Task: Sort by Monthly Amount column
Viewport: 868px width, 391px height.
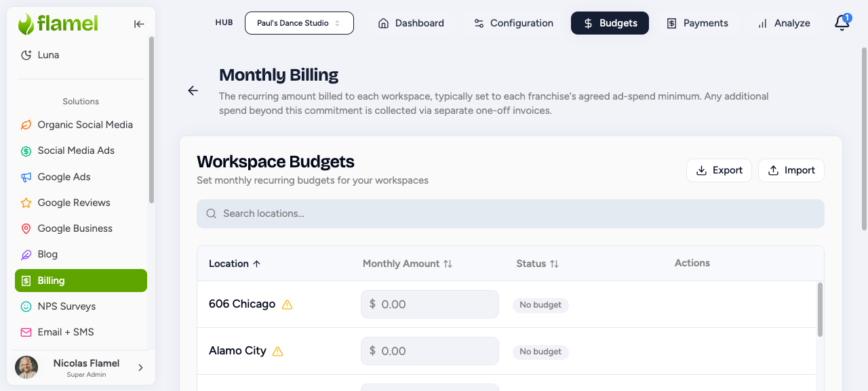Action: point(408,264)
